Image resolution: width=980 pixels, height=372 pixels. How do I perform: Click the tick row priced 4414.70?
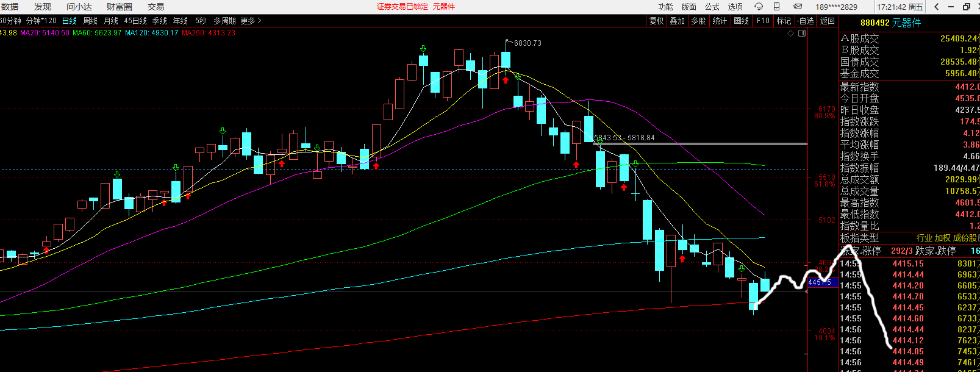(x=909, y=296)
